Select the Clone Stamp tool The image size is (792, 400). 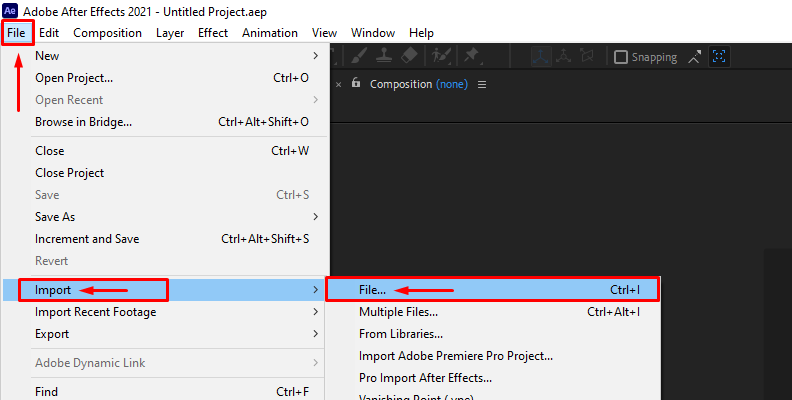tap(385, 56)
